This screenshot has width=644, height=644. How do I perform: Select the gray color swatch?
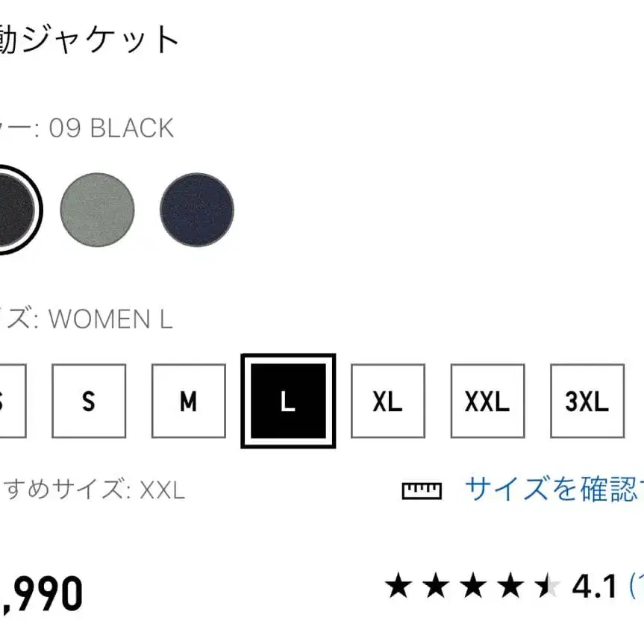[x=97, y=209]
